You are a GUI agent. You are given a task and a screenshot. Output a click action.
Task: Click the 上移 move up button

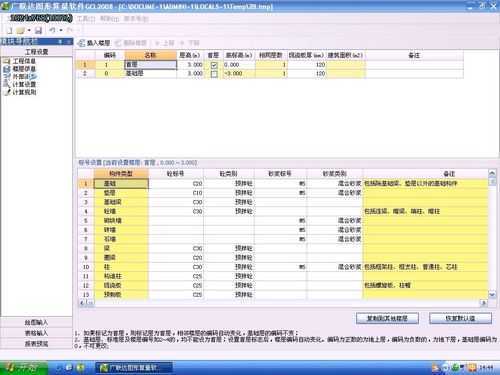[165, 43]
